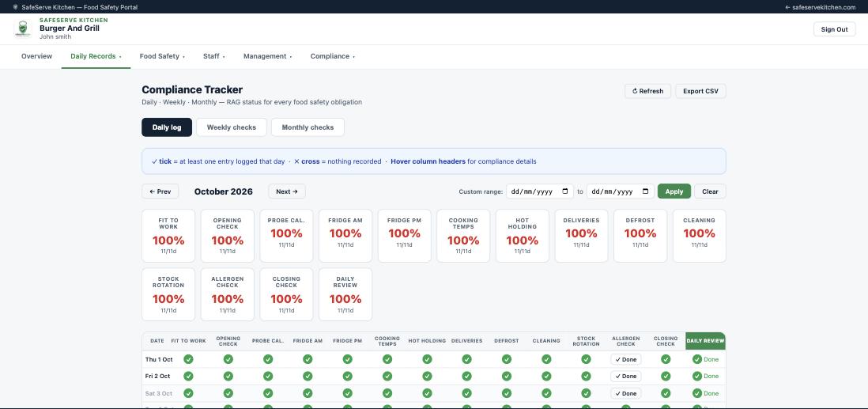Screen dimensions: 868x409
Task: Switch to Monthly checks tab
Action: pyautogui.click(x=308, y=127)
